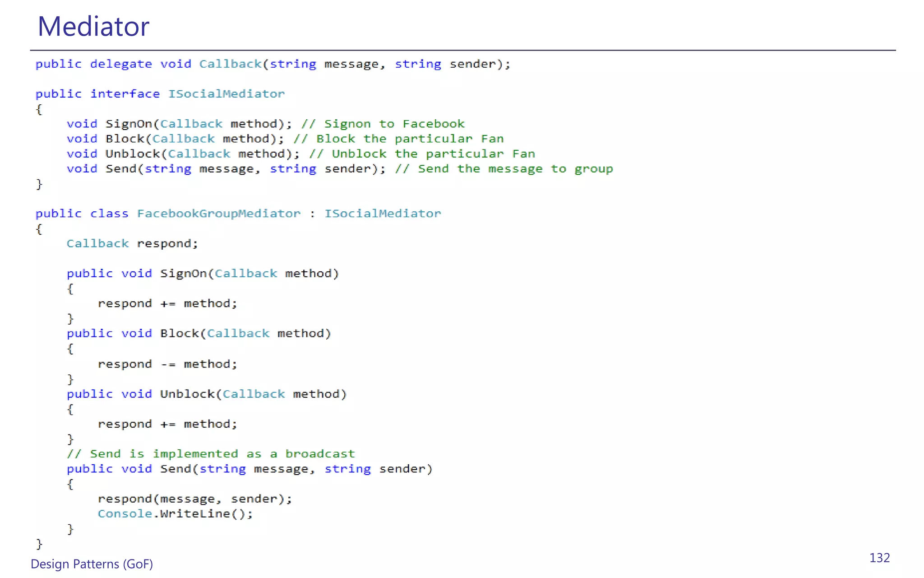The width and height of the screenshot is (924, 578).
Task: Click the Send is implemented as a broadcast comment
Action: point(211,454)
